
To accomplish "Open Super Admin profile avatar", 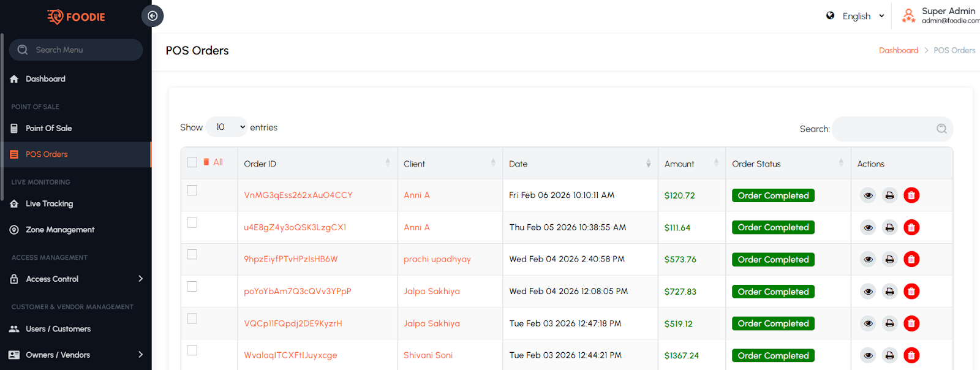I will tap(908, 16).
